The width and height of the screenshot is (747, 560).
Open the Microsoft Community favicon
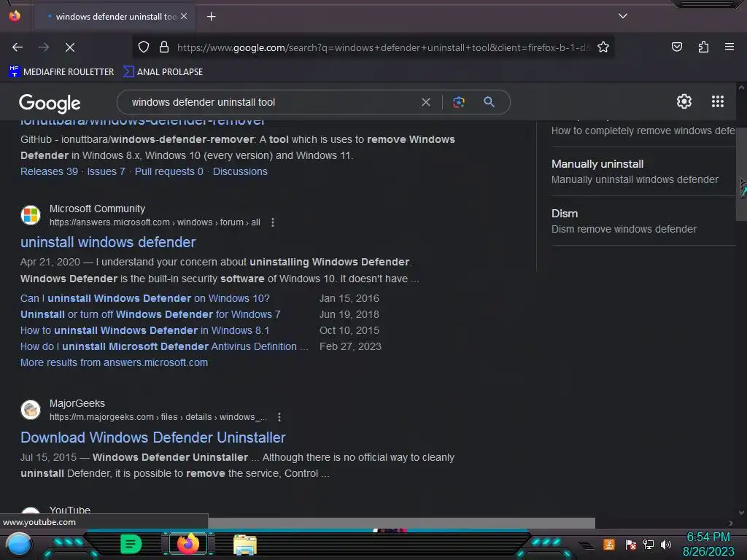(x=31, y=215)
